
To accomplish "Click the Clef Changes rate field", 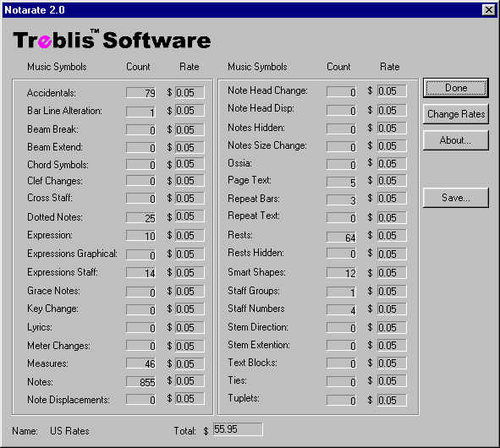I will click(190, 181).
